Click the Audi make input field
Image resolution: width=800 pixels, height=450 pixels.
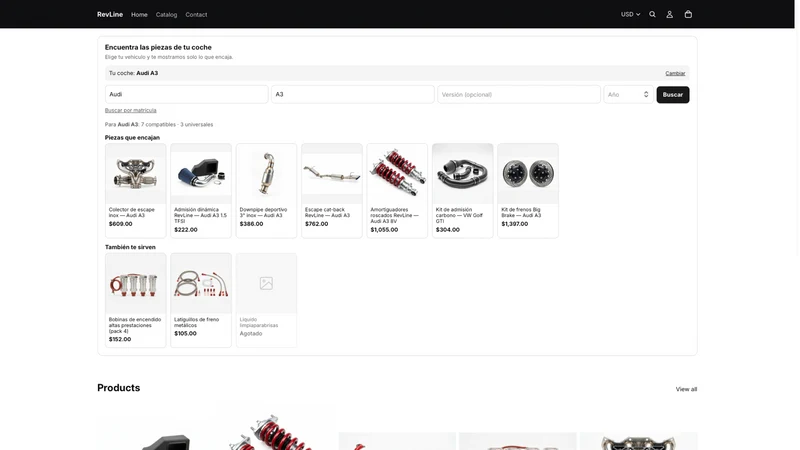click(186, 94)
